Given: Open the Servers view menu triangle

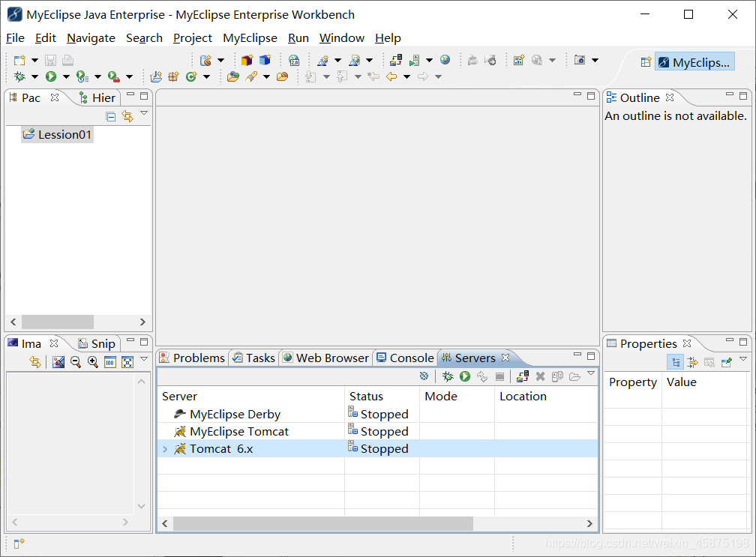Looking at the screenshot, I should click(591, 373).
